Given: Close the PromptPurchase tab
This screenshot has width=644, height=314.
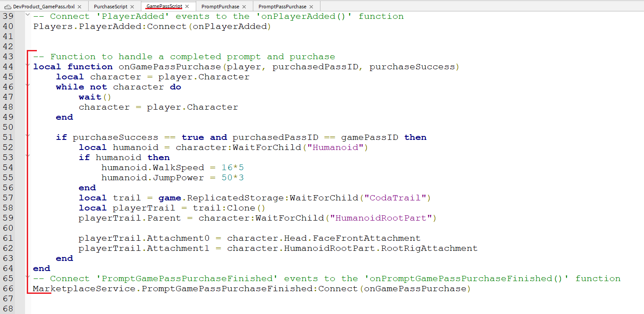Looking at the screenshot, I should pyautogui.click(x=244, y=7).
